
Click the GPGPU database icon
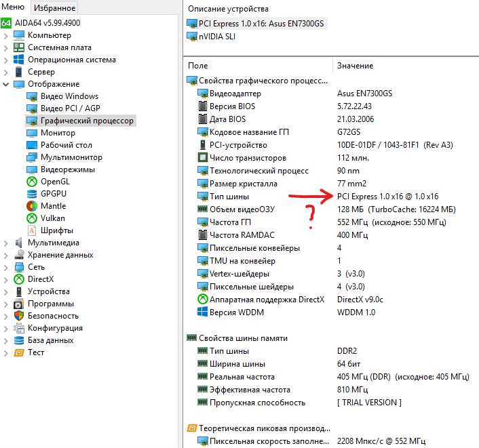pyautogui.click(x=32, y=194)
